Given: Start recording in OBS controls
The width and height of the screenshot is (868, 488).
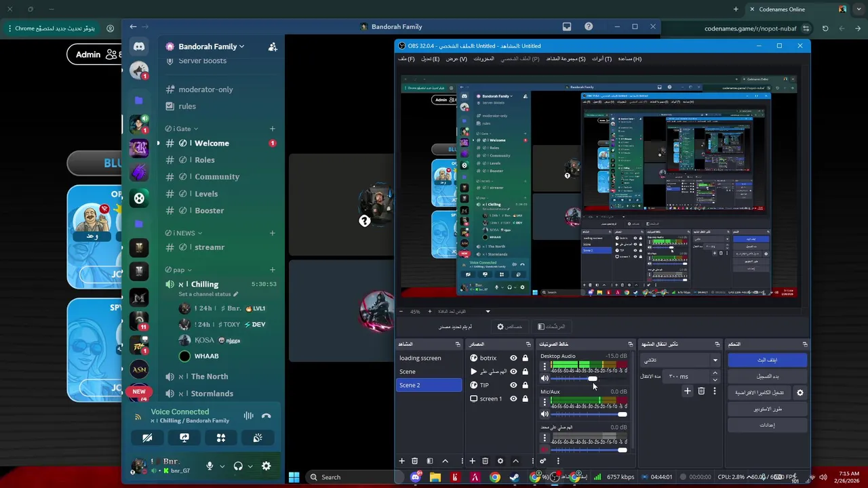Looking at the screenshot, I should click(x=767, y=376).
